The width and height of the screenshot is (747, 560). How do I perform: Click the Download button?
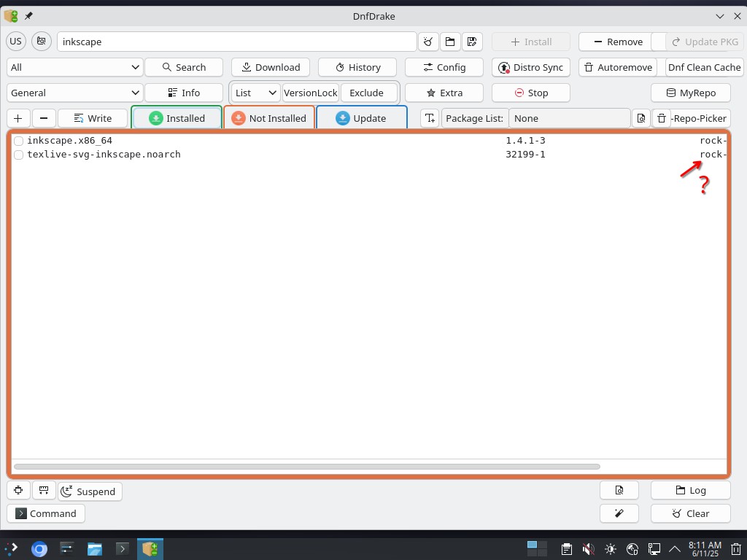pos(271,67)
